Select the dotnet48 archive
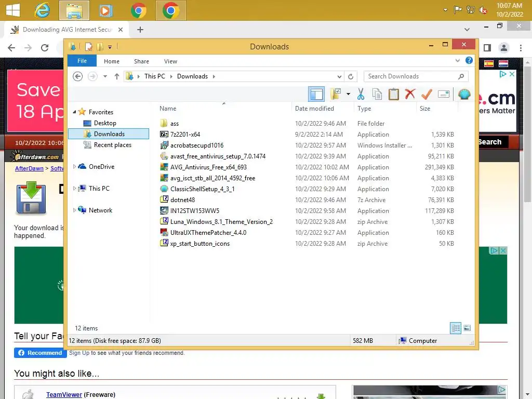532x399 pixels. pyautogui.click(x=182, y=200)
